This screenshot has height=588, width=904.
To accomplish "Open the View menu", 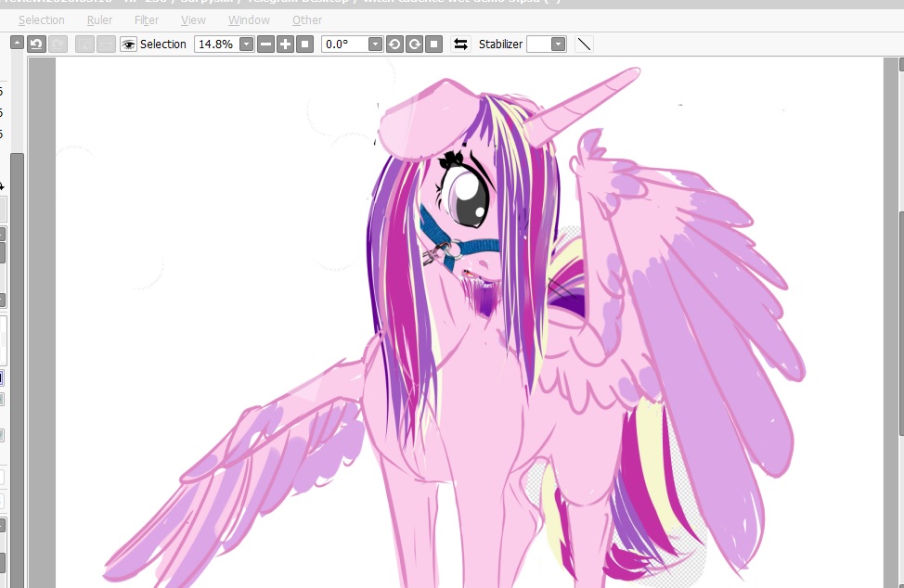I will (193, 20).
